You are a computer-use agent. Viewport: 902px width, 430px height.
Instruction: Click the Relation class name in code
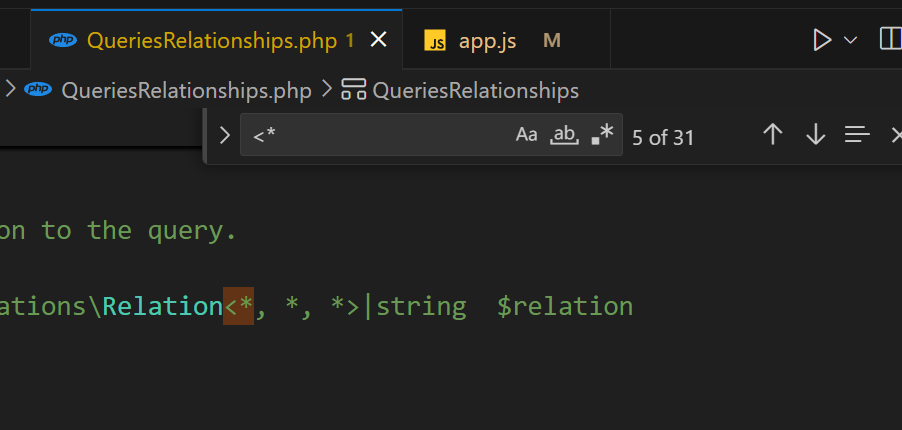(x=163, y=305)
